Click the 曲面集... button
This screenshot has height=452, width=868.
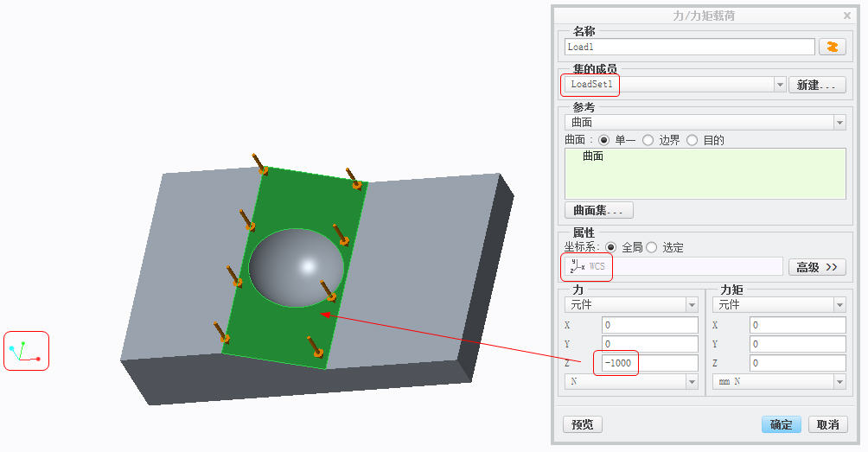[598, 210]
